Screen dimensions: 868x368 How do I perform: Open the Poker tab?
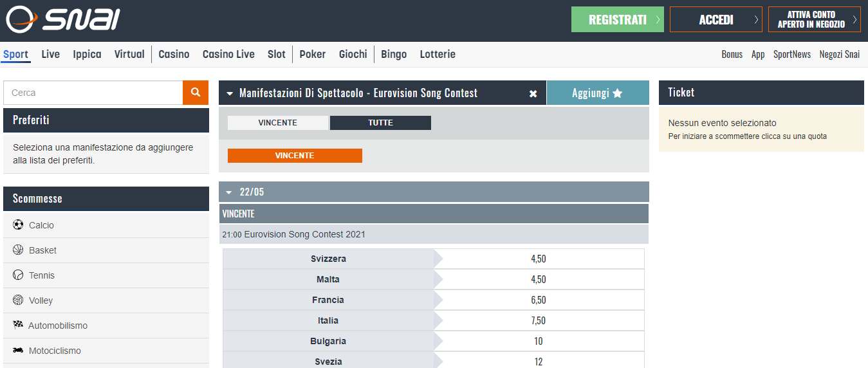313,55
